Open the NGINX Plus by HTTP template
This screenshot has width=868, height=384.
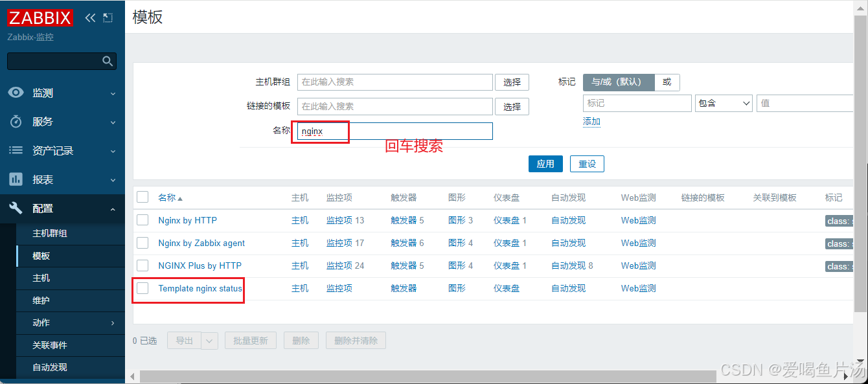click(x=200, y=265)
